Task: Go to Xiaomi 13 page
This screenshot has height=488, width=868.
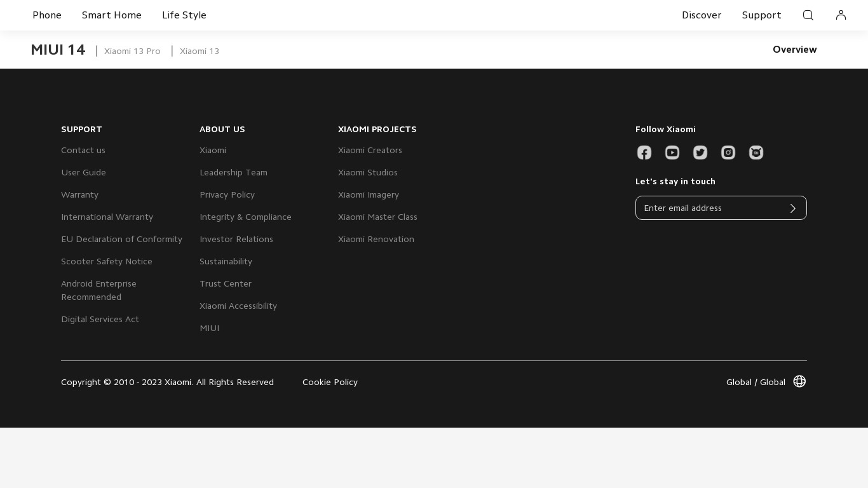Action: [x=200, y=51]
